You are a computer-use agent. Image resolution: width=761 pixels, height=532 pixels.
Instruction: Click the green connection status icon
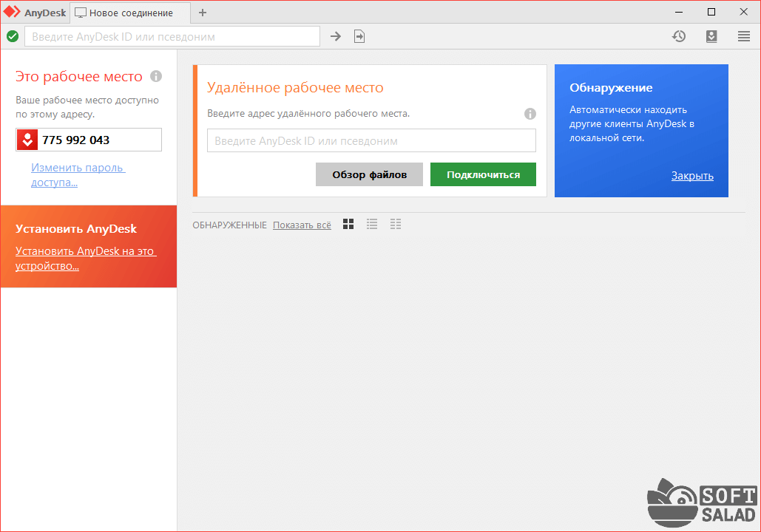tap(13, 36)
